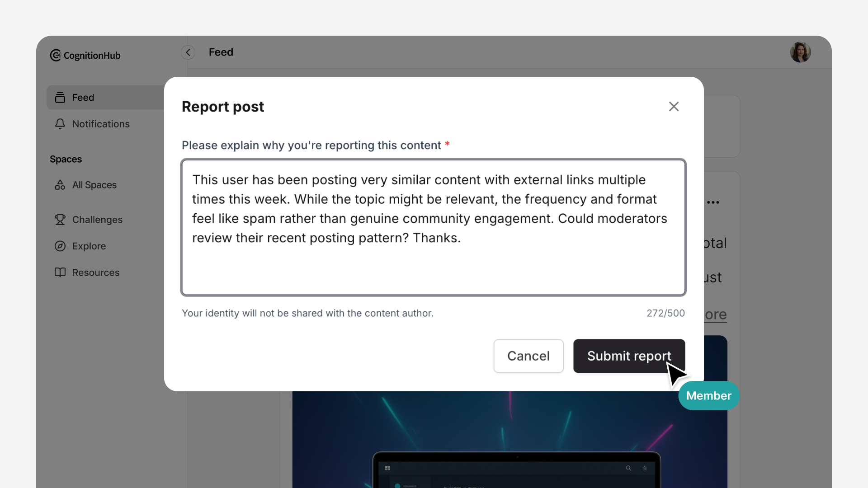Click the CognitionHub logo icon
The height and width of the screenshot is (488, 868).
56,55
